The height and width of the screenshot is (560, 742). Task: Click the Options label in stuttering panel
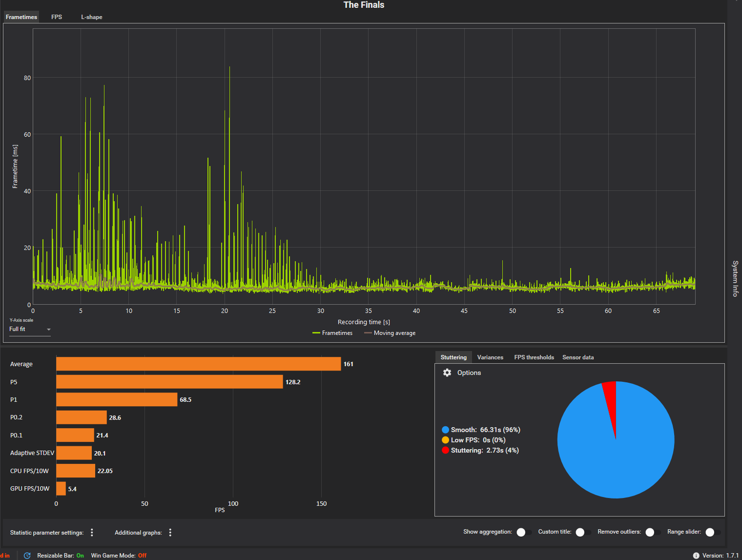pos(469,373)
